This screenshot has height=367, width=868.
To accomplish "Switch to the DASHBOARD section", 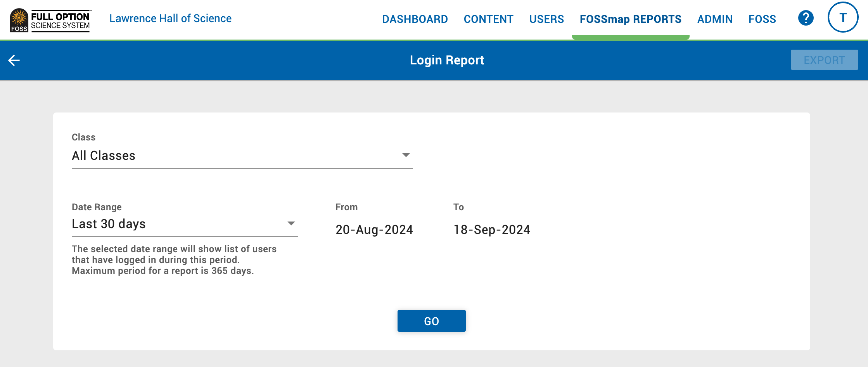I will coord(415,19).
